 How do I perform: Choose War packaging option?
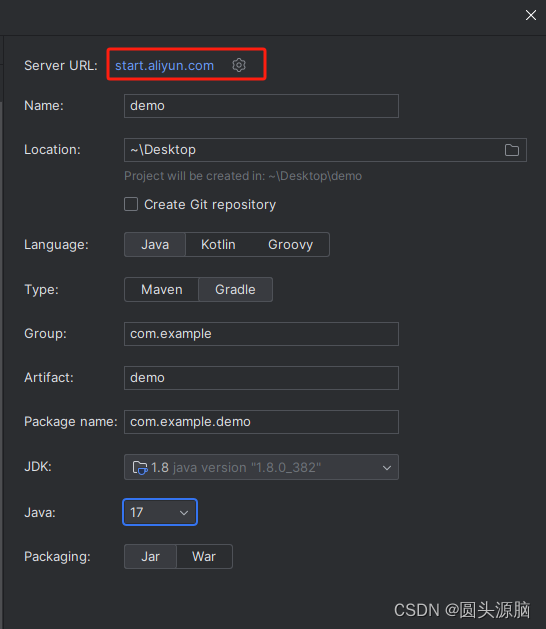coord(204,557)
